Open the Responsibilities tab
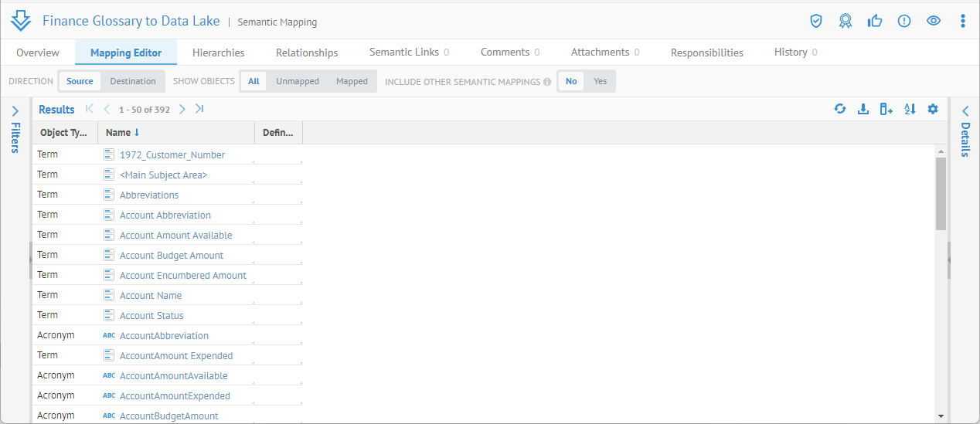980x424 pixels. [x=706, y=53]
